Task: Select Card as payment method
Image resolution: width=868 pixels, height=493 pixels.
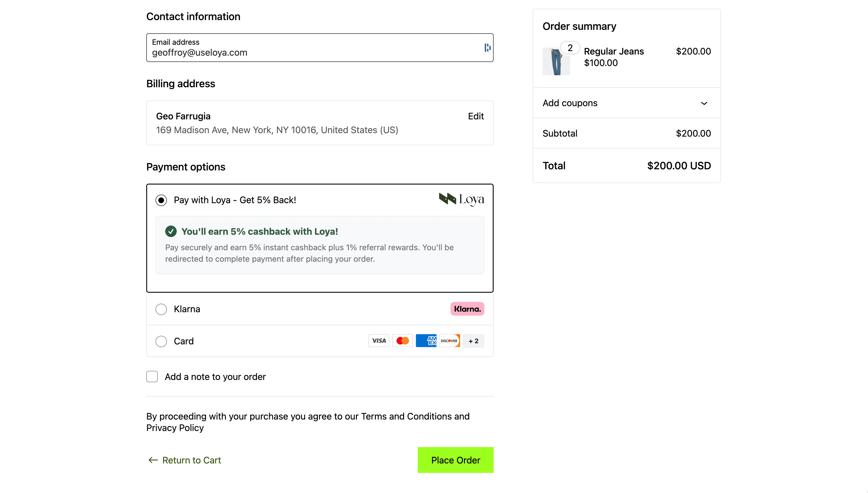Action: point(161,341)
